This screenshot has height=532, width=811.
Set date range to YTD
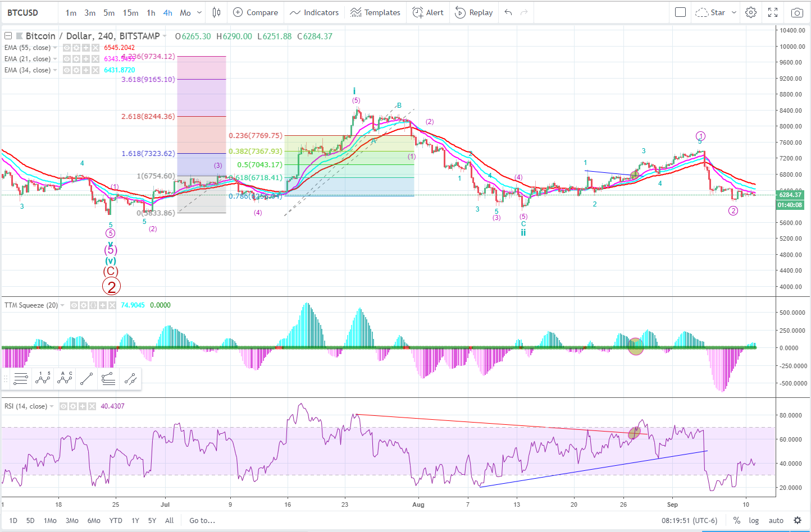116,520
